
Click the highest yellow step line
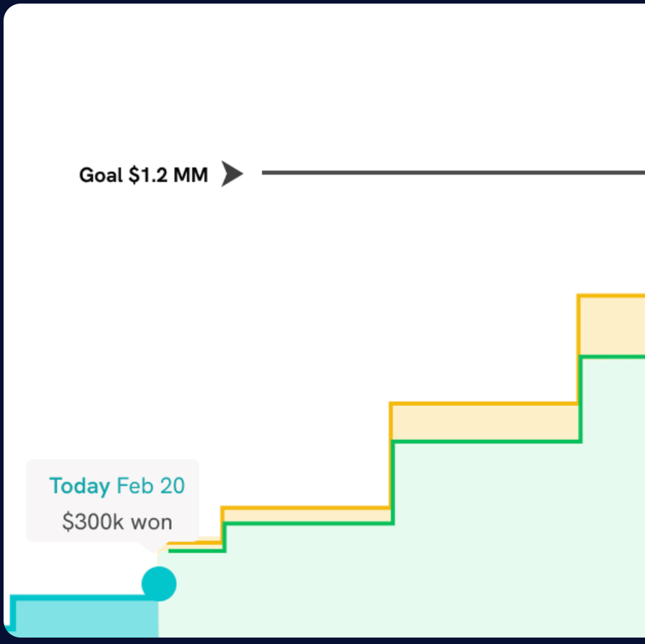612,295
